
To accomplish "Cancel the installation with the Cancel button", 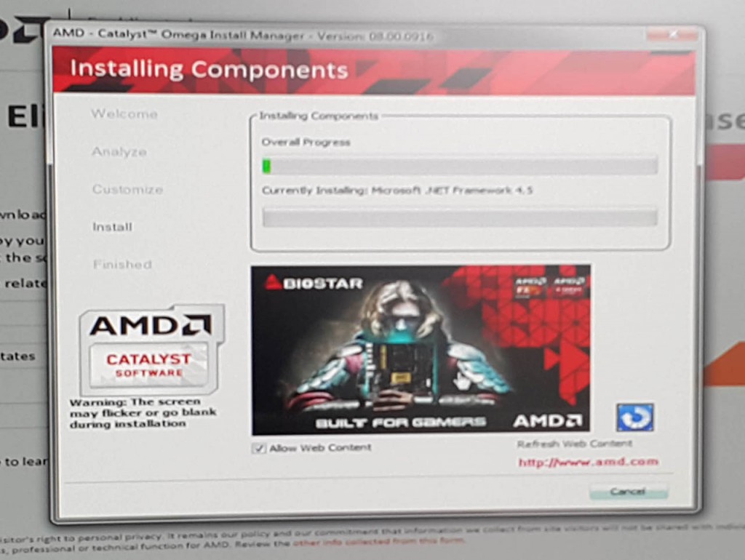I will click(628, 491).
